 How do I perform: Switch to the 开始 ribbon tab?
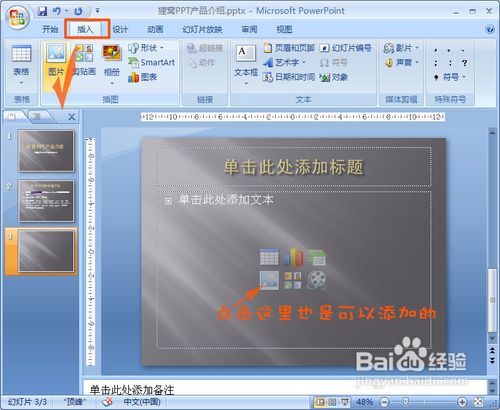click(50, 30)
